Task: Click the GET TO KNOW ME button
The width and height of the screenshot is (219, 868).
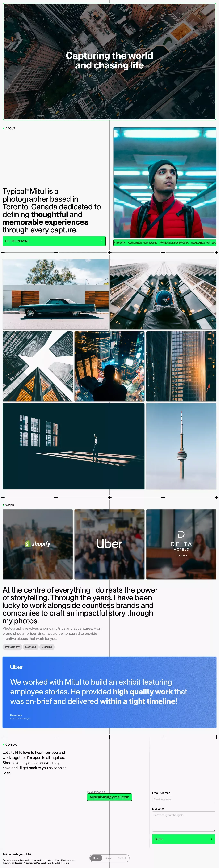Action: [54, 241]
